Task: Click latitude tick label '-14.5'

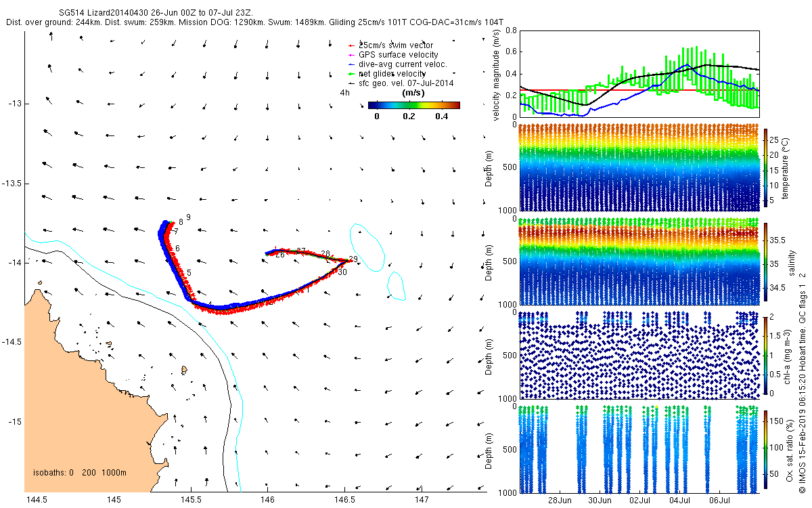Action: [12, 343]
